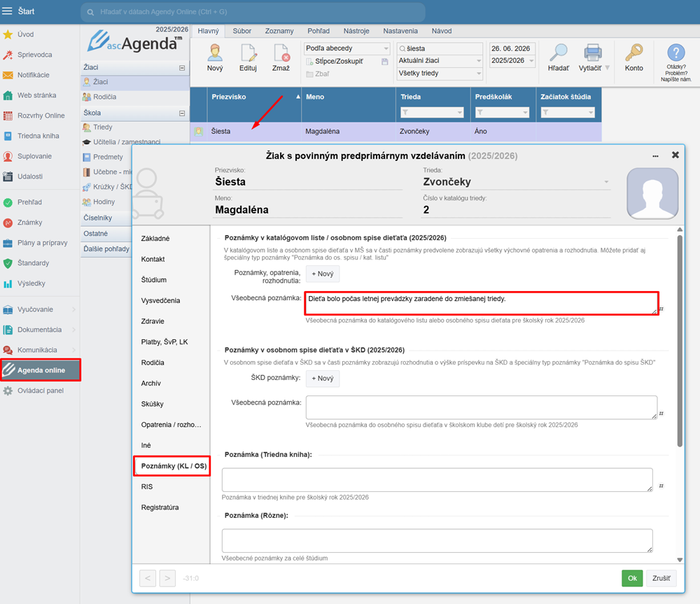Image resolution: width=700 pixels, height=604 pixels.
Task: Focus the Agenda Online search box
Action: pos(253,12)
